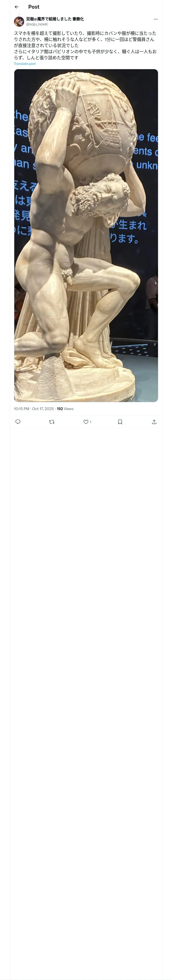Open the post's more options menu
This screenshot has width=172, height=980.
pos(156,19)
